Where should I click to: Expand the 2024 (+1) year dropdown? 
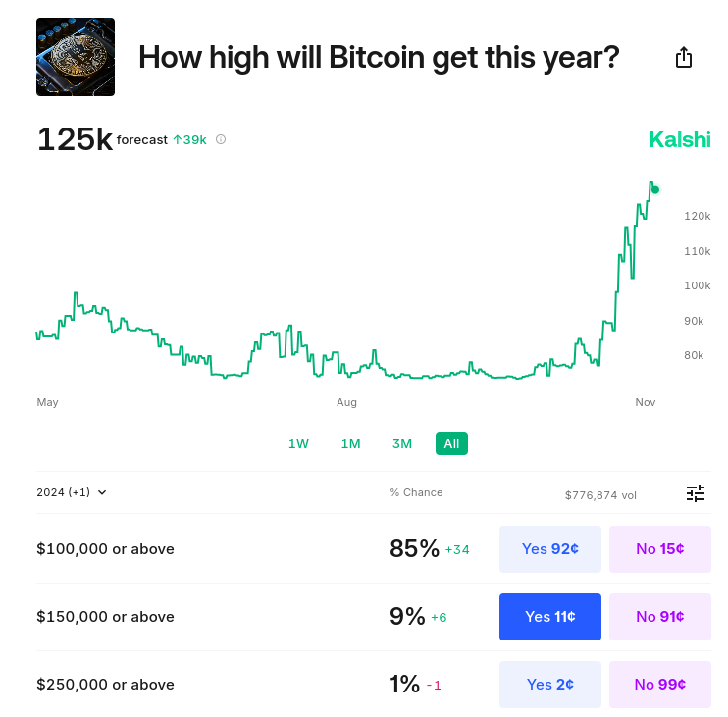point(72,492)
